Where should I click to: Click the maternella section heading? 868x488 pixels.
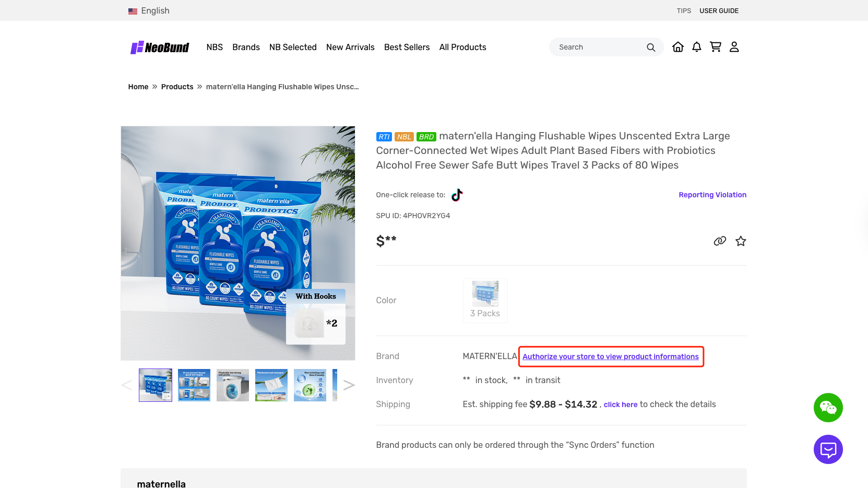point(161,484)
